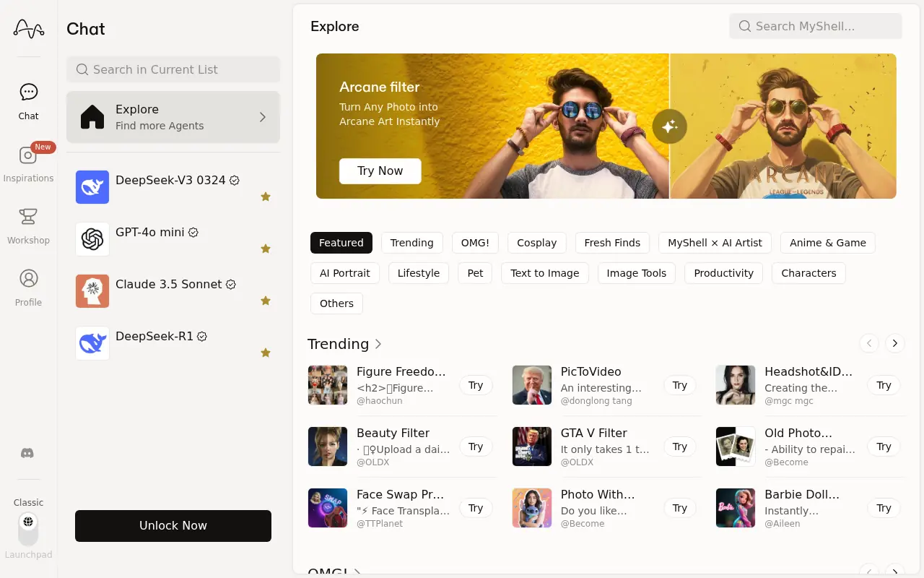Expand the Trending section heading chevron
The image size is (924, 578).
tap(378, 344)
